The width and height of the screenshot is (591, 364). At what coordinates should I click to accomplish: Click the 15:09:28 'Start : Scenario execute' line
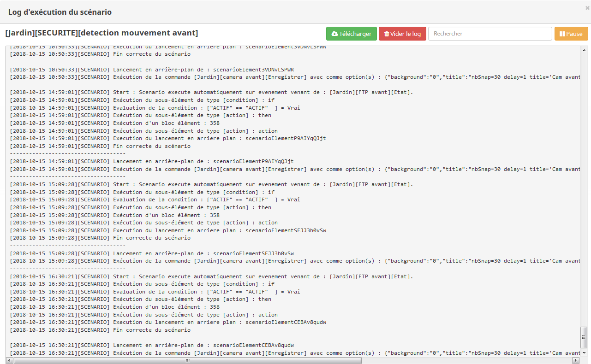pyautogui.click(x=212, y=184)
